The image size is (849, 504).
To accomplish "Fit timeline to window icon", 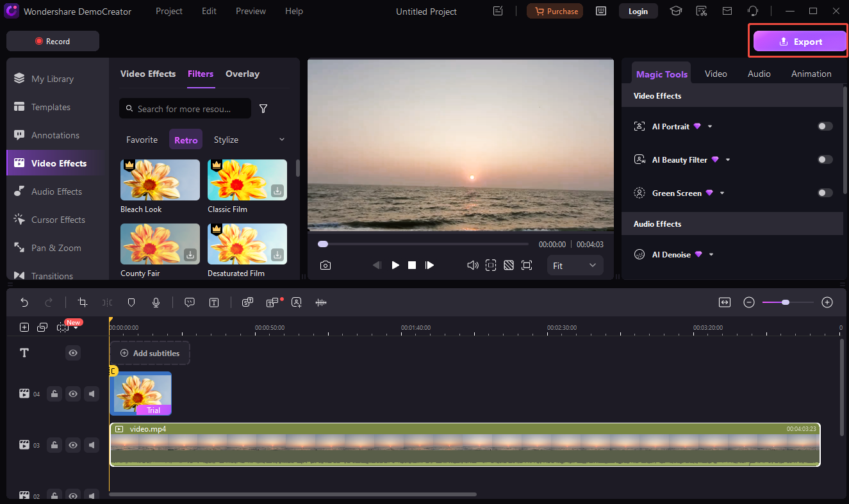I will click(725, 302).
